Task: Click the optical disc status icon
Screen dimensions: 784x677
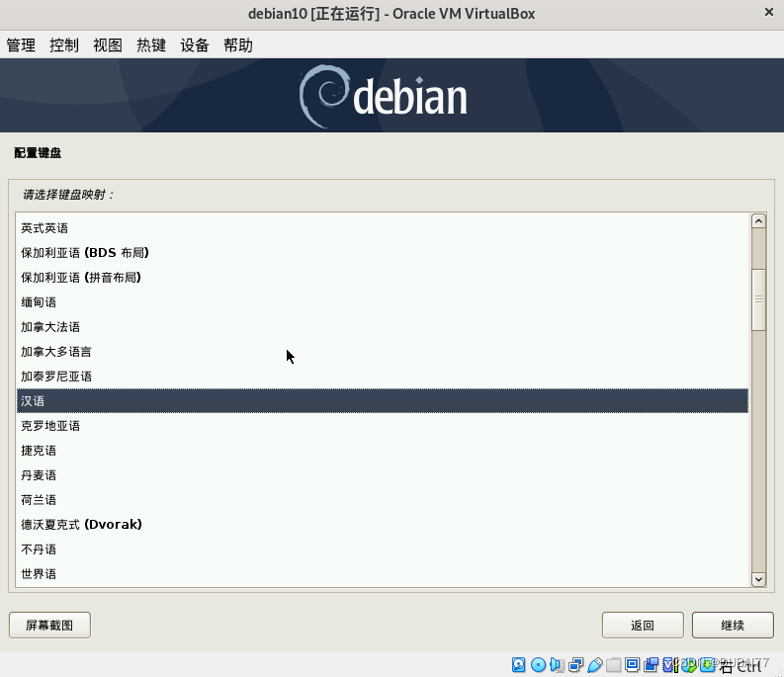Action: pyautogui.click(x=539, y=664)
